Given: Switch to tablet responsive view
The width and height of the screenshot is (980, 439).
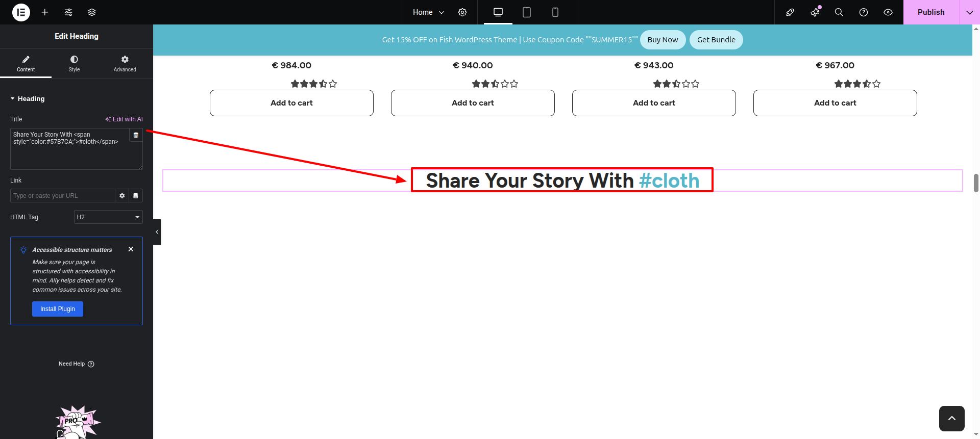Looking at the screenshot, I should pyautogui.click(x=527, y=12).
